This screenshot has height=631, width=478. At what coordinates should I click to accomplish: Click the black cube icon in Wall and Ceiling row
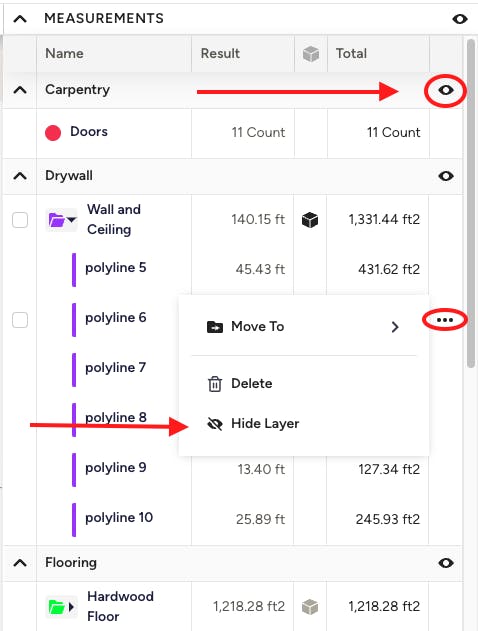pos(310,220)
